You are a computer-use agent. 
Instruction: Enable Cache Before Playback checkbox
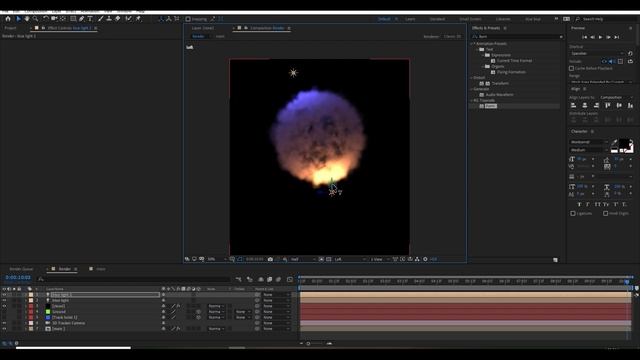point(571,68)
